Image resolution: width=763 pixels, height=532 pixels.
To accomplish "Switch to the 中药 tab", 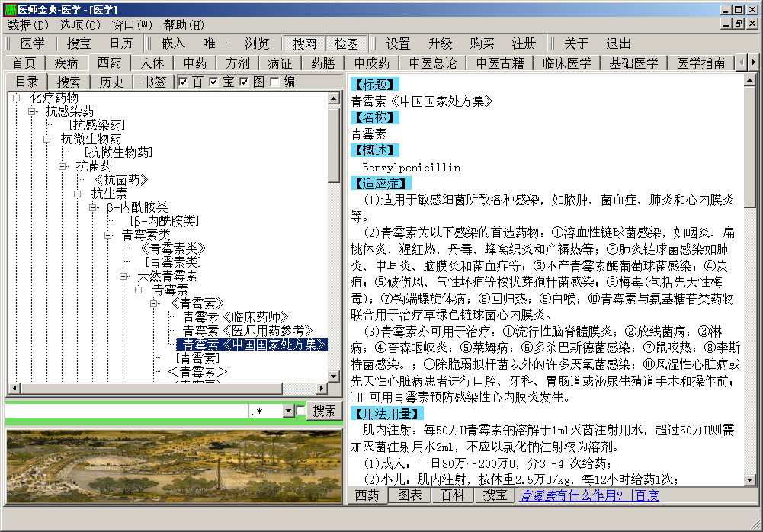I will [x=194, y=62].
